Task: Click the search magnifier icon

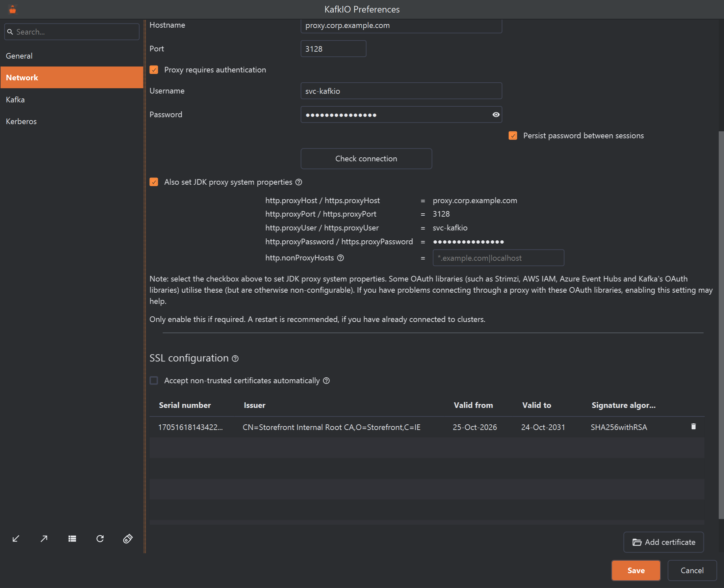Action: click(10, 32)
